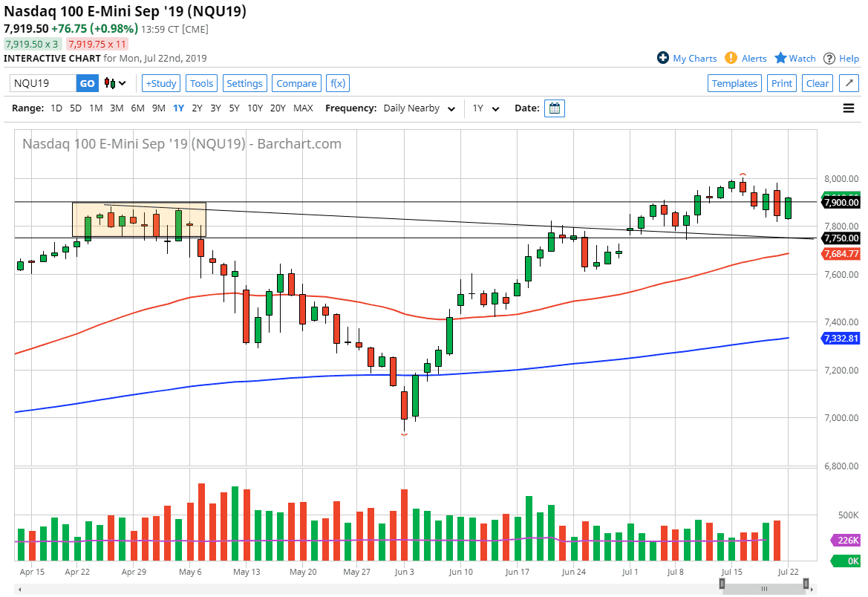This screenshot has height=597, width=868.
Task: Select the 3Y range
Action: (x=215, y=108)
